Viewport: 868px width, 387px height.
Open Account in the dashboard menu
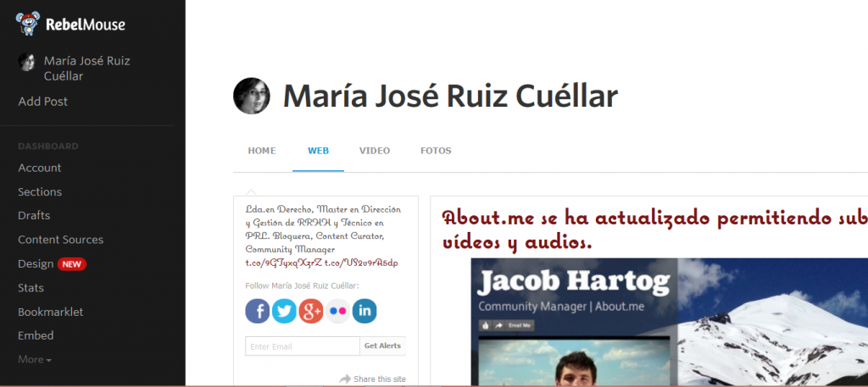click(x=39, y=168)
